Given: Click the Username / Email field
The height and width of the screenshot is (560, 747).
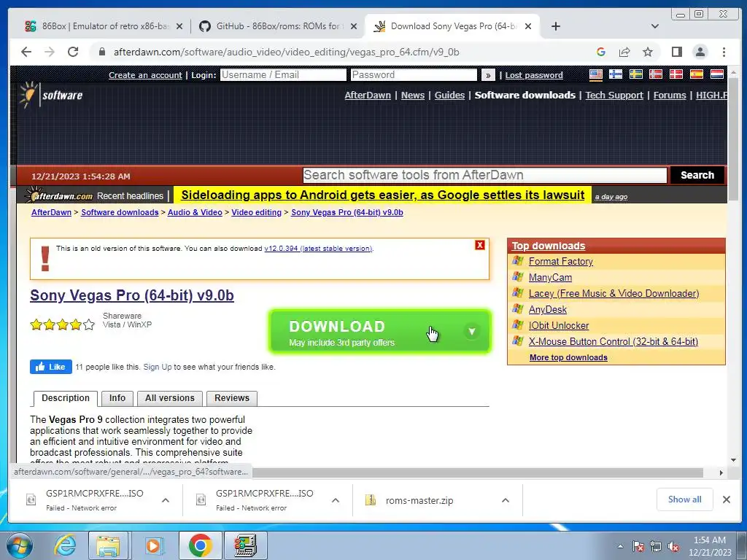Looking at the screenshot, I should click(x=283, y=75).
